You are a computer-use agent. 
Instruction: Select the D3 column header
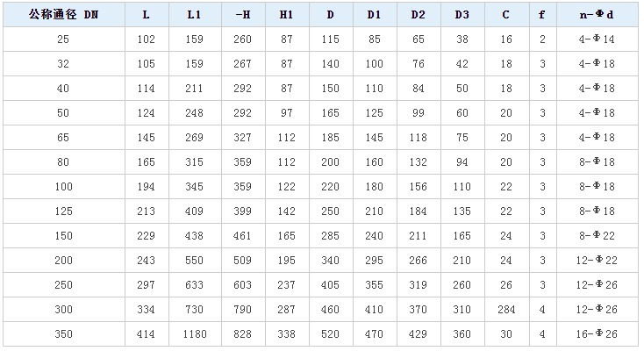click(462, 15)
